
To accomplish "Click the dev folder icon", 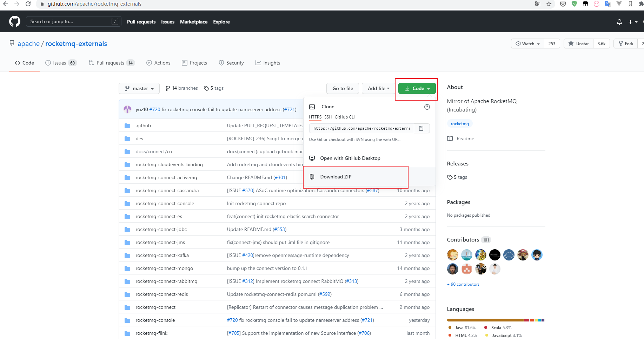I will (127, 138).
